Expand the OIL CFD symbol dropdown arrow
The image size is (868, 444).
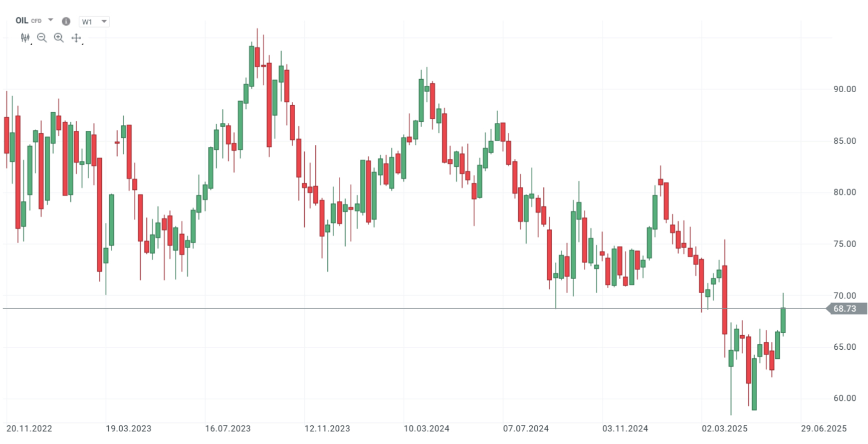click(x=51, y=21)
